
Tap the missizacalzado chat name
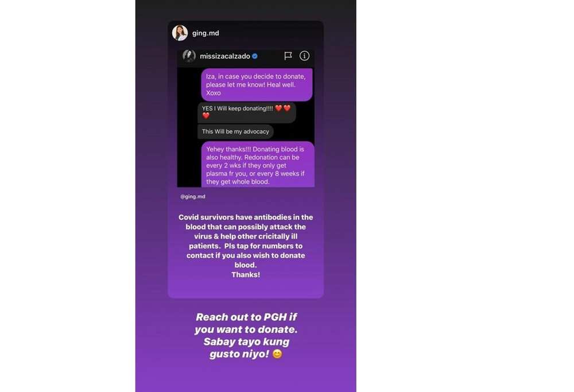tap(225, 56)
